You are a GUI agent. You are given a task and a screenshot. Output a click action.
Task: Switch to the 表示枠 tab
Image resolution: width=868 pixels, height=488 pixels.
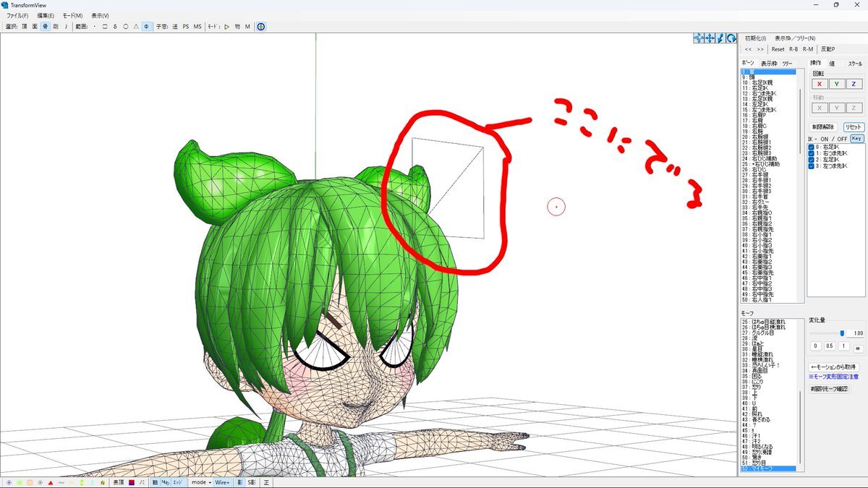[x=769, y=64]
